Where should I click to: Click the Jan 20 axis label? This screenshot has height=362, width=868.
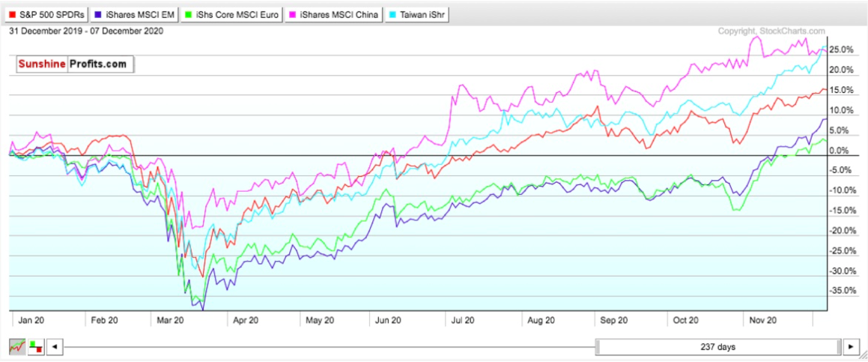[31, 320]
